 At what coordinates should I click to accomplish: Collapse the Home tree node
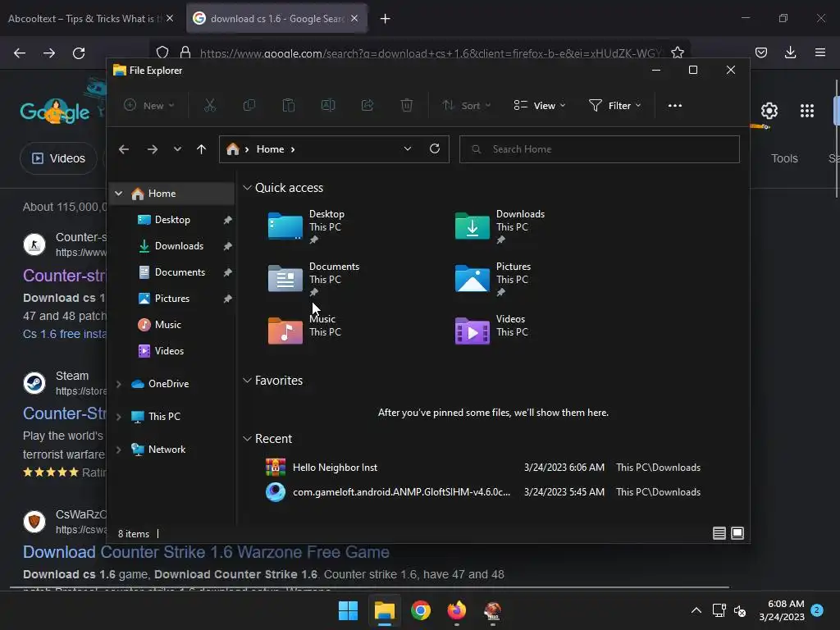click(118, 194)
